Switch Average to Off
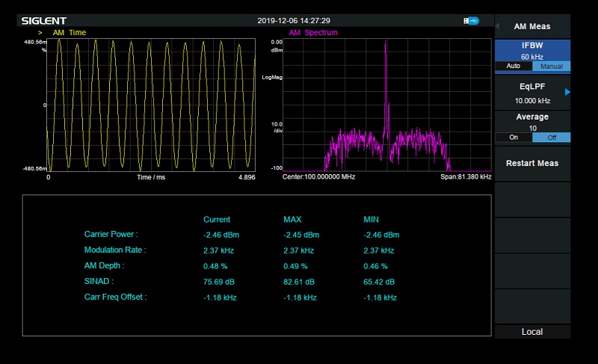The width and height of the screenshot is (598, 364). tap(551, 138)
